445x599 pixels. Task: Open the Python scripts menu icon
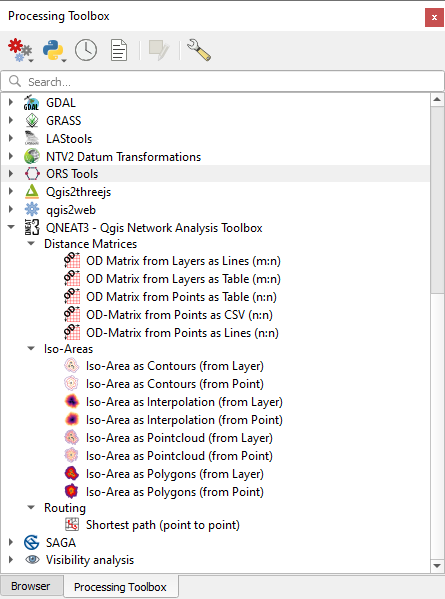(54, 50)
